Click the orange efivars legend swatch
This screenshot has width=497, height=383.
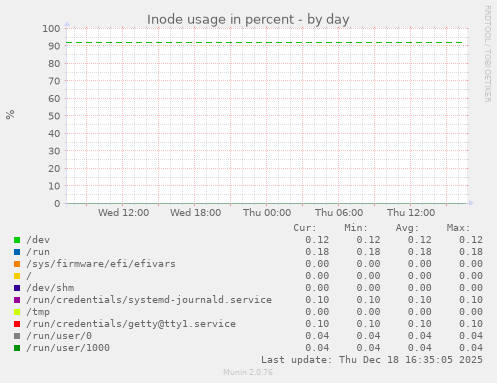click(17, 264)
